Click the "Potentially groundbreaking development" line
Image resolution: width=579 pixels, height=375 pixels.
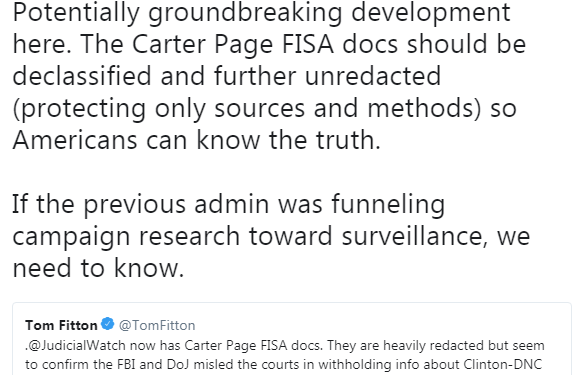261,14
